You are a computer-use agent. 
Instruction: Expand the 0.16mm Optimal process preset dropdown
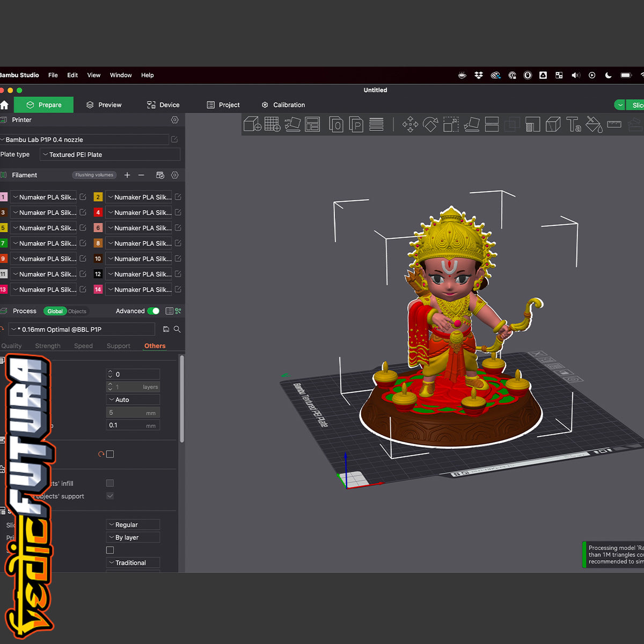click(82, 330)
